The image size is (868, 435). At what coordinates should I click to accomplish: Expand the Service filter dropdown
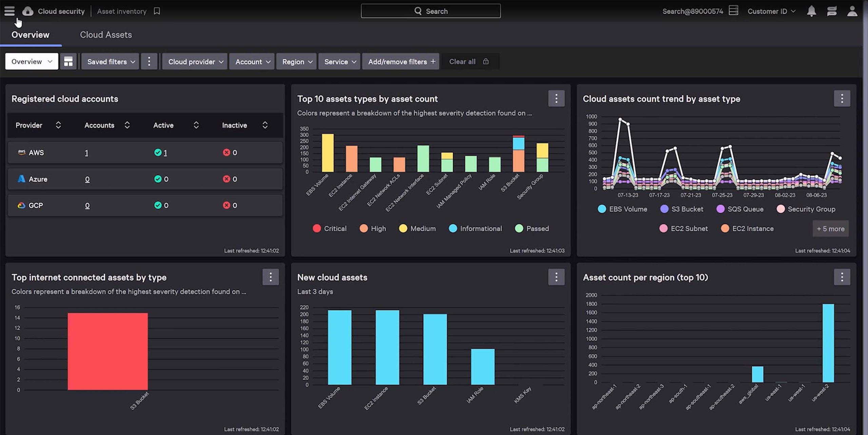pyautogui.click(x=339, y=61)
